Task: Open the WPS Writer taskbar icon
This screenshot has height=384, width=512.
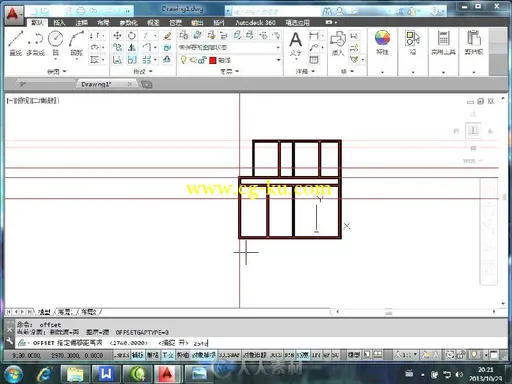Action: click(106, 374)
